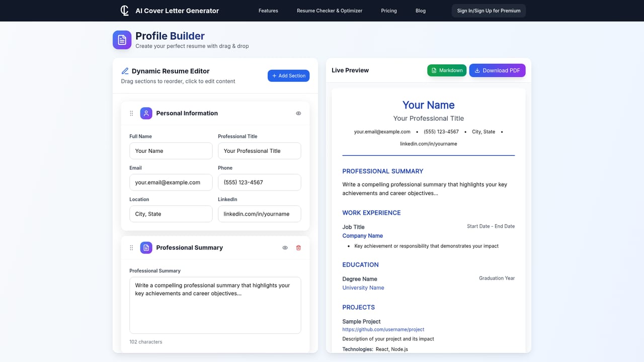
Task: Click the Professional Summary drag handle
Action: 131,248
